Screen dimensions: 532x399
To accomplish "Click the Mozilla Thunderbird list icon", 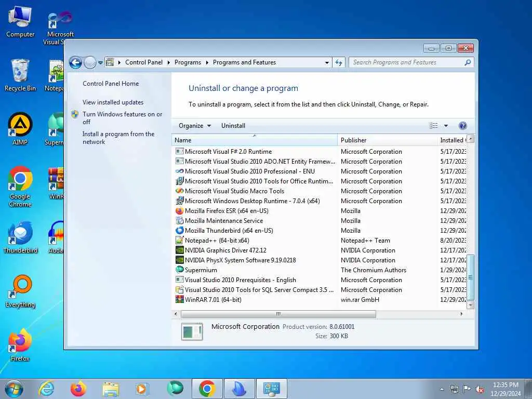I will pos(179,230).
